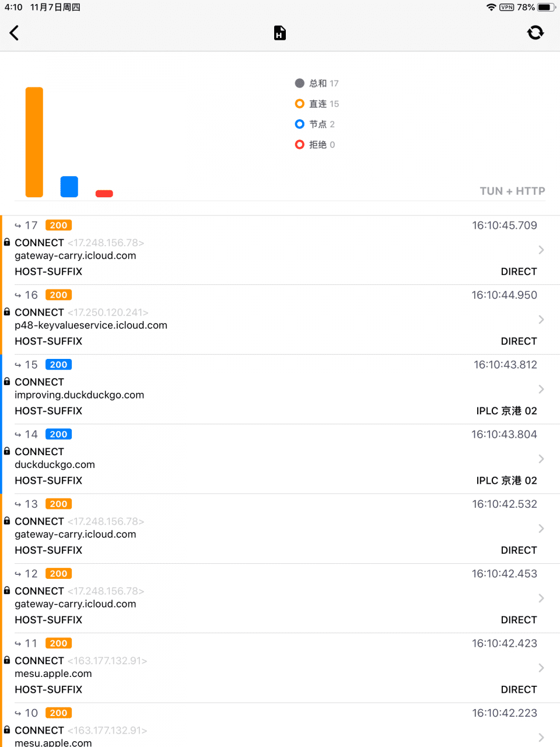
Task: Click the orange 200 badge on request 16
Action: pos(58,295)
